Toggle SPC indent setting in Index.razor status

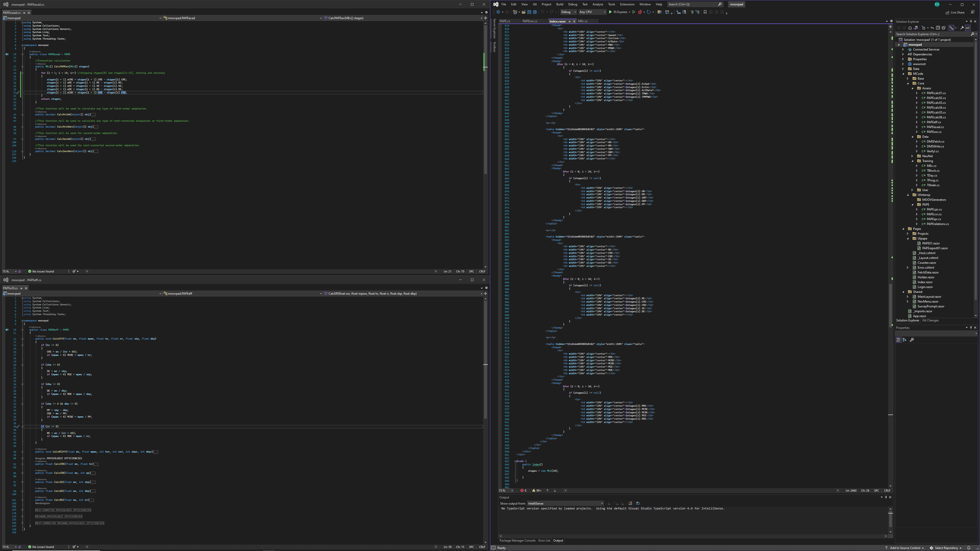tap(877, 491)
